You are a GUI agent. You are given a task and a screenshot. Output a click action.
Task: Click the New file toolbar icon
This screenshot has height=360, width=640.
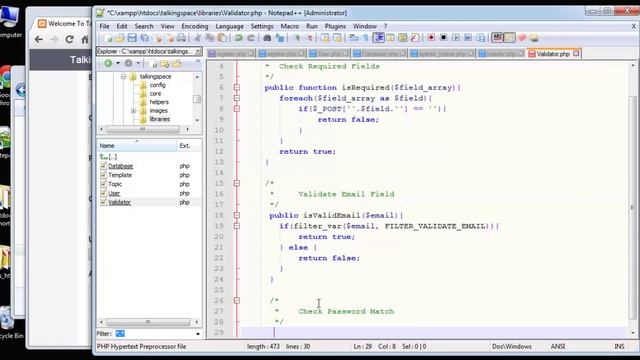tap(108, 38)
